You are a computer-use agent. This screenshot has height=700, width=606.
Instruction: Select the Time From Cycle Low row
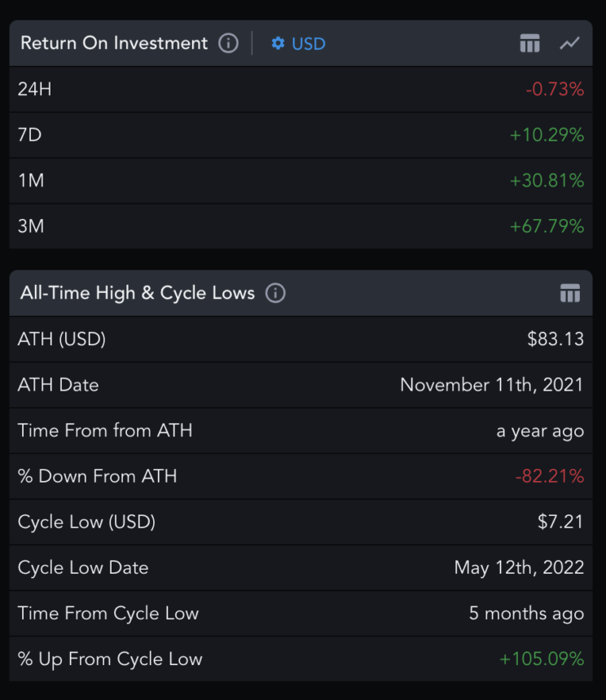(301, 613)
